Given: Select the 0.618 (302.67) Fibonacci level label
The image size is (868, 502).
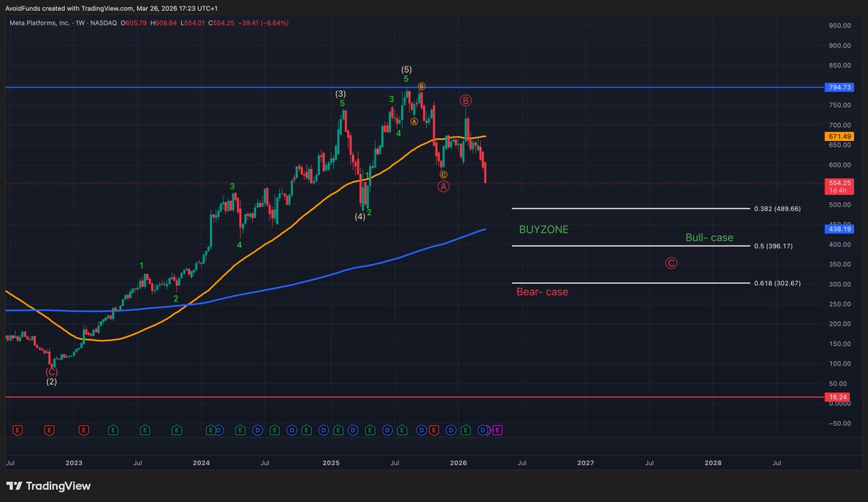Looking at the screenshot, I should click(x=778, y=283).
